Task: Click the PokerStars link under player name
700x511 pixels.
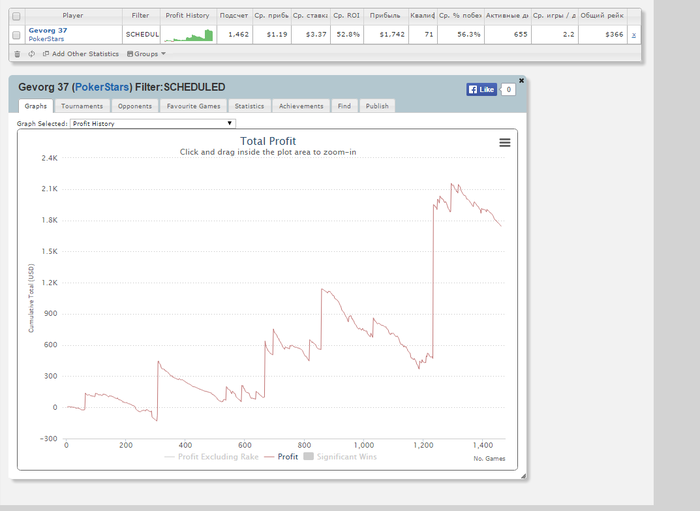Action: pyautogui.click(x=46, y=39)
